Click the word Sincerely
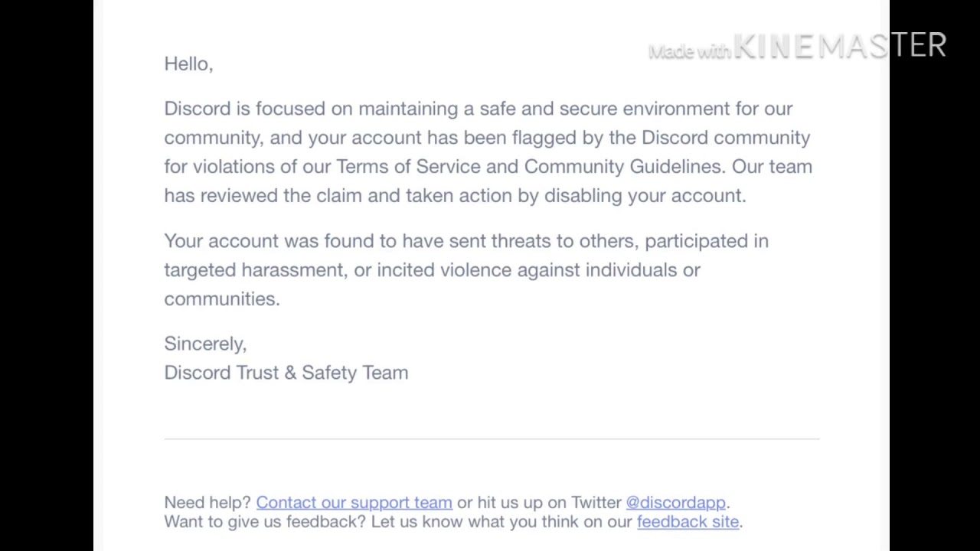Viewport: 980px width, 551px height. pyautogui.click(x=204, y=344)
